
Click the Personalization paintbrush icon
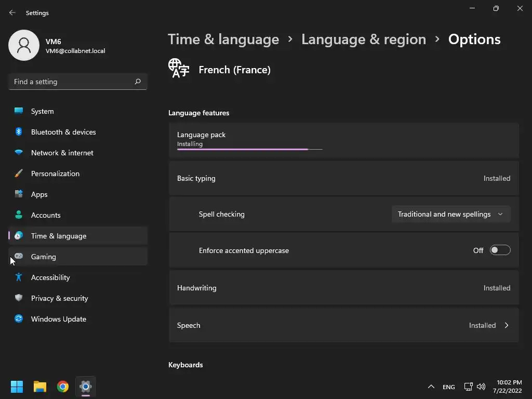point(19,174)
